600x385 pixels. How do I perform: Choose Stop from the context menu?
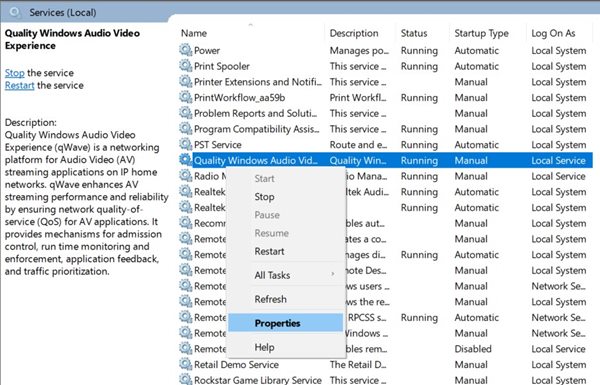(285, 197)
